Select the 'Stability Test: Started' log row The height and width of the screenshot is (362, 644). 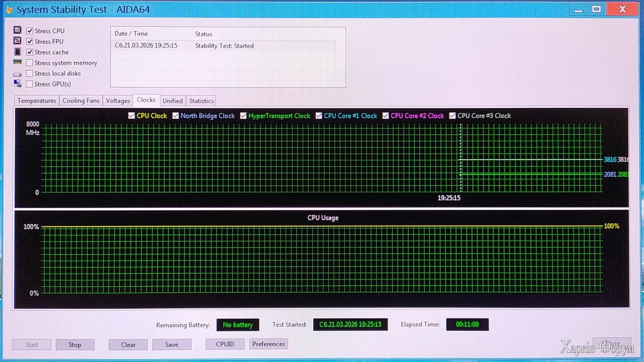tap(223, 46)
